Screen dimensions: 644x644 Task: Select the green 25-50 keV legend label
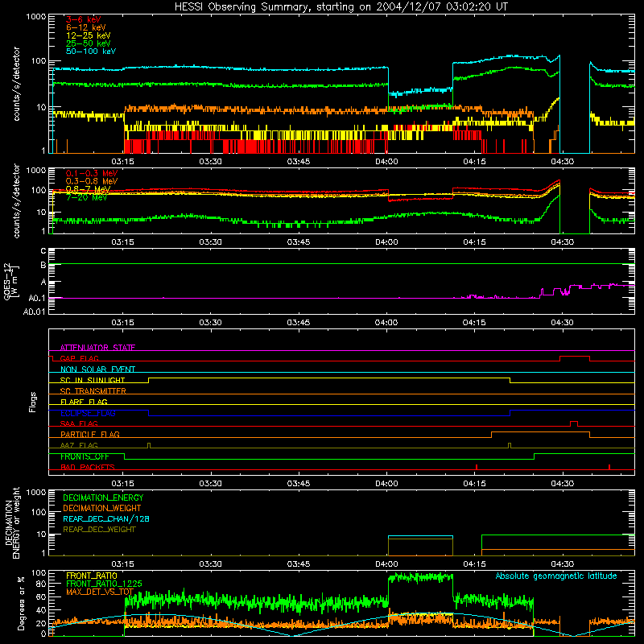(89, 43)
